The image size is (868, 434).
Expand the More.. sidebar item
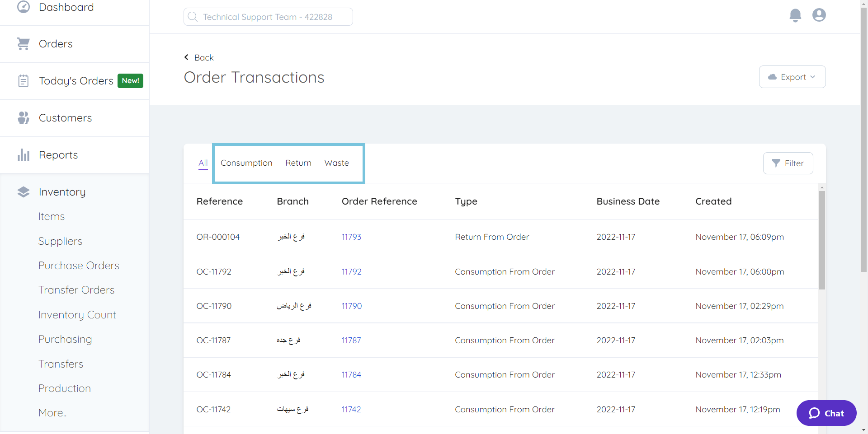click(52, 412)
